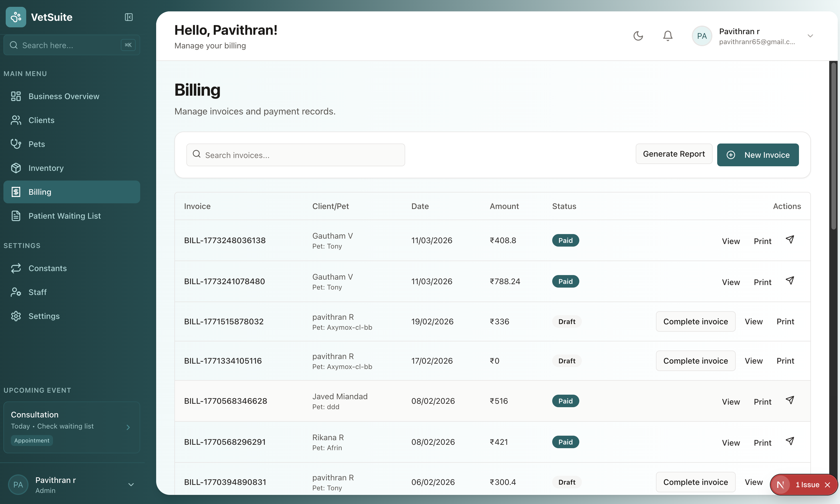The height and width of the screenshot is (504, 840).
Task: Click Generate Report
Action: pos(674,153)
